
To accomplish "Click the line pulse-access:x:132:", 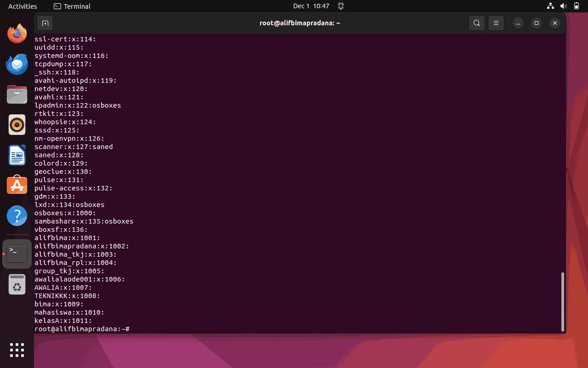I will (x=73, y=188).
